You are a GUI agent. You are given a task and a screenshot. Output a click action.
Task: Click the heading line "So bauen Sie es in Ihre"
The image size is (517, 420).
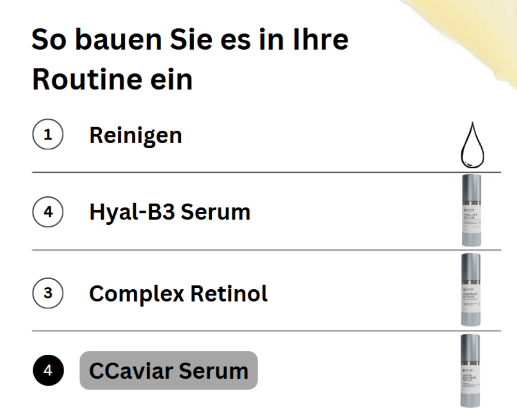190,39
